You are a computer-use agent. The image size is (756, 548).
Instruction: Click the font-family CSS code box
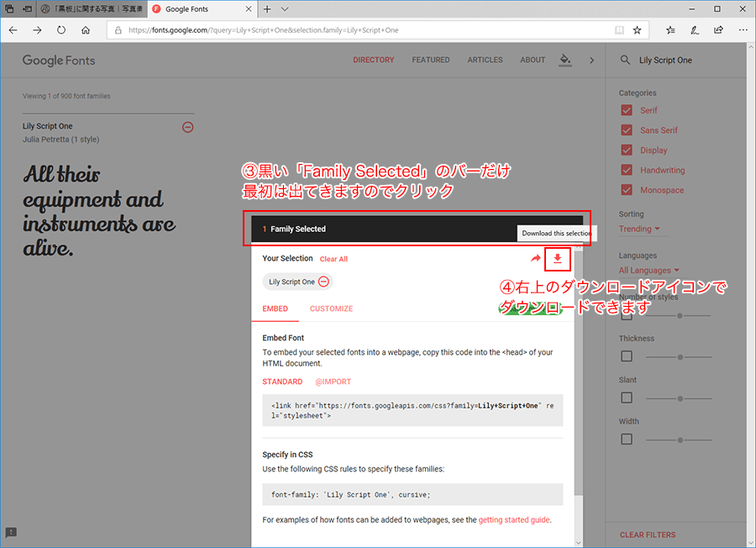click(x=412, y=494)
